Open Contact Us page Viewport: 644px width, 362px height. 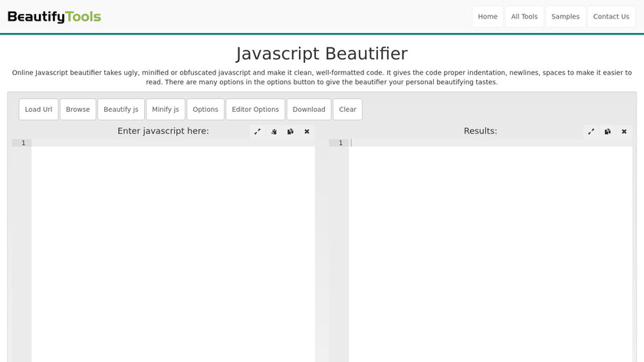click(x=611, y=16)
